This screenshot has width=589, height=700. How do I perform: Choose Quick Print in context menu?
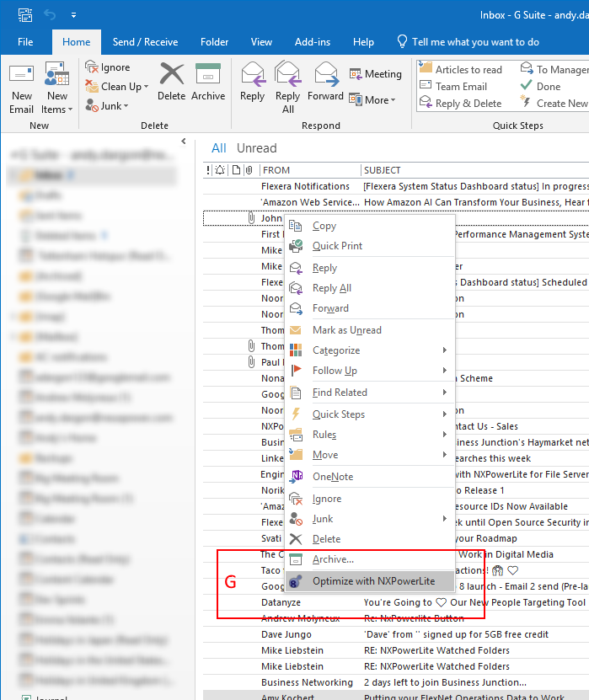click(370, 246)
